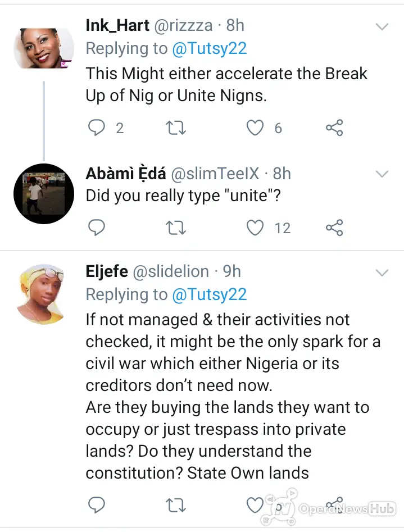Retweet the 'Did you really type' tweet
The width and height of the screenshot is (404, 532).
(176, 228)
